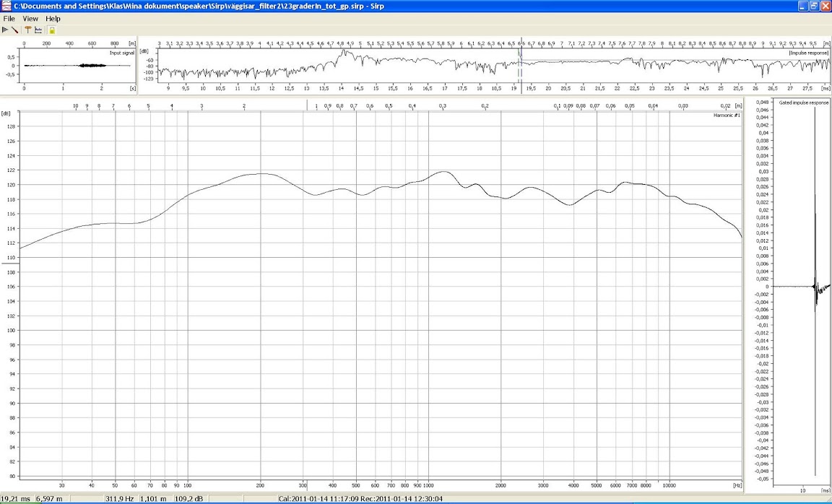Open the Help menu

point(53,18)
